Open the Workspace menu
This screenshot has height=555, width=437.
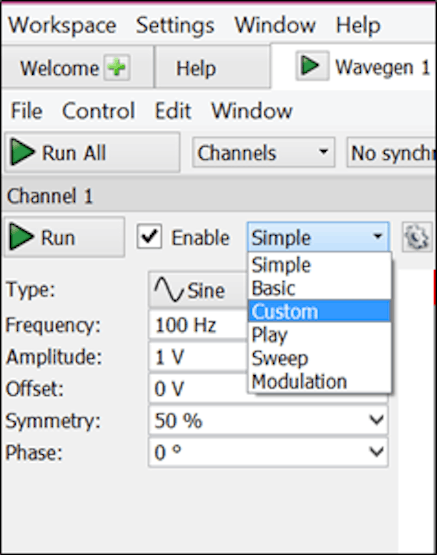pyautogui.click(x=62, y=25)
